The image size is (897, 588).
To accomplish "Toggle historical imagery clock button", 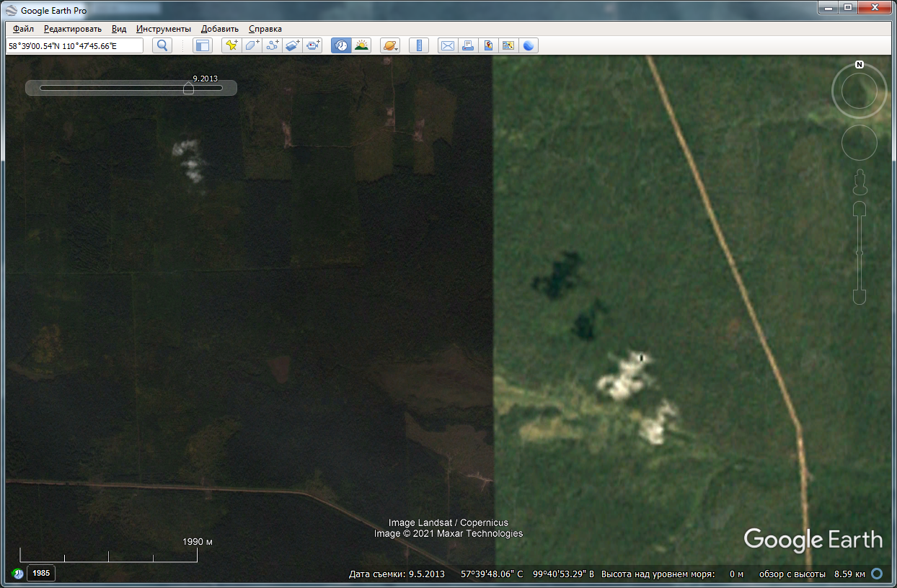I will 341,45.
